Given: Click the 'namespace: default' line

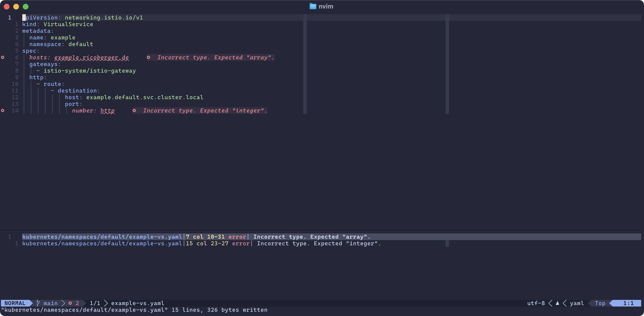Looking at the screenshot, I should click(61, 44).
